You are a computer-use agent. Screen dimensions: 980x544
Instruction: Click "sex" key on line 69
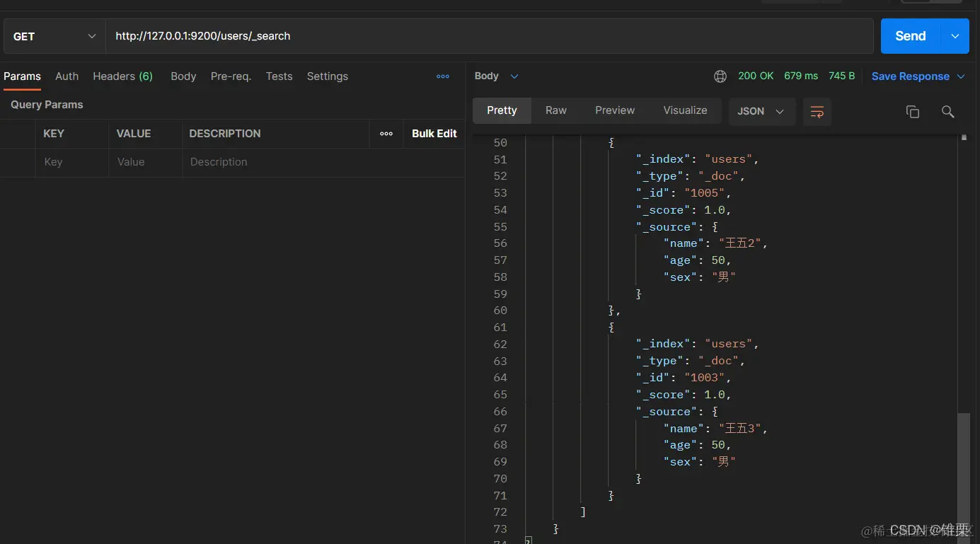pos(680,462)
